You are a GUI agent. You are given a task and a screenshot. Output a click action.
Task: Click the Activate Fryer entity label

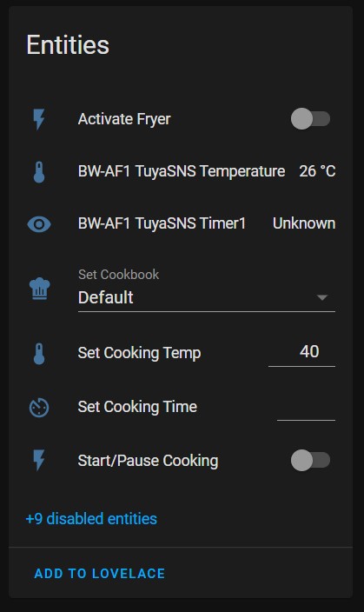(124, 119)
